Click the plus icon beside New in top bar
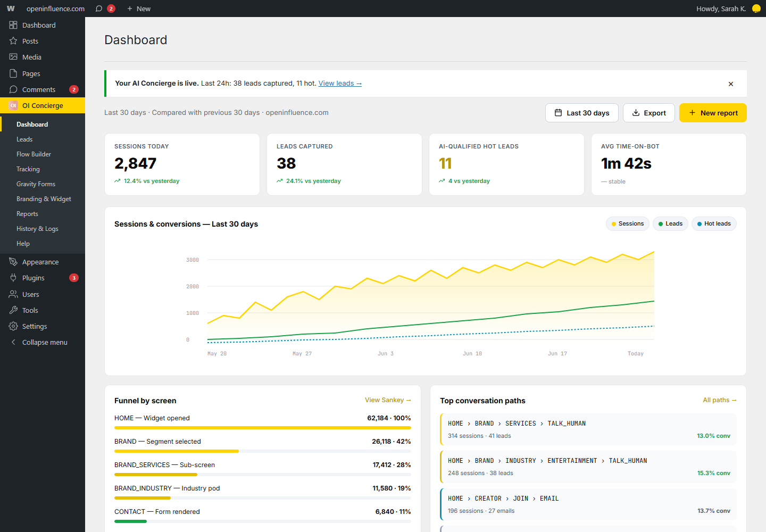 (x=130, y=9)
